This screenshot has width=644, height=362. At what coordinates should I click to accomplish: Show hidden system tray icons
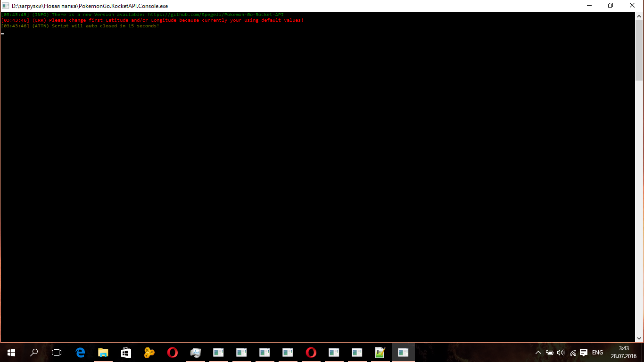coord(538,353)
